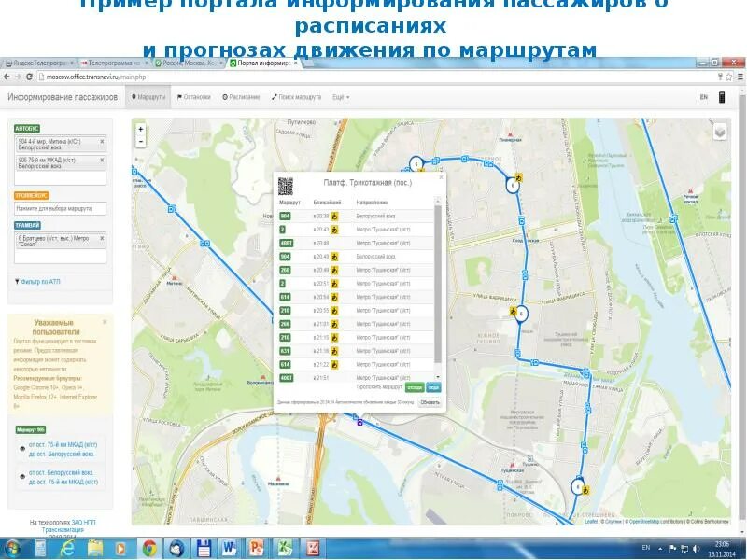This screenshot has width=747, height=560.
Task: Open Chrome from taskbar
Action: click(x=149, y=549)
